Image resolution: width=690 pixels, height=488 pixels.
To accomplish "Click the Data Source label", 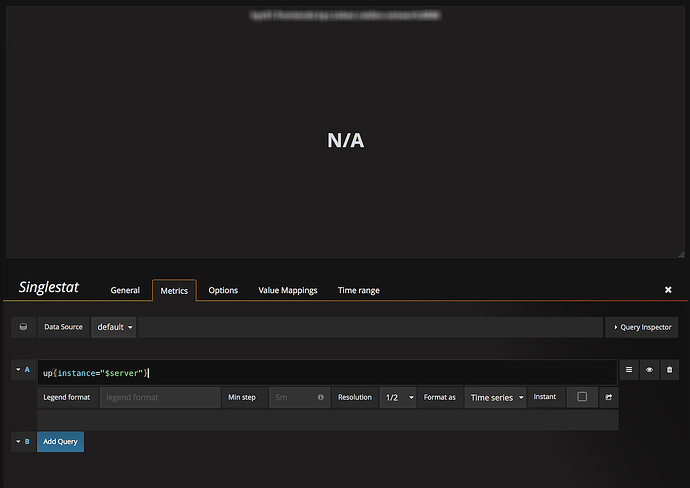I will point(63,327).
